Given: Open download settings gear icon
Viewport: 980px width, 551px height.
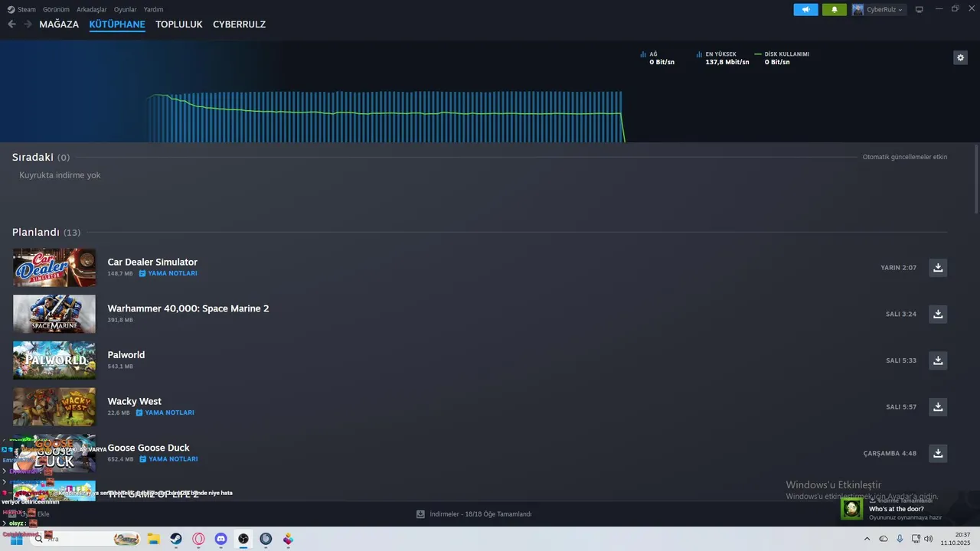Looking at the screenshot, I should 960,57.
